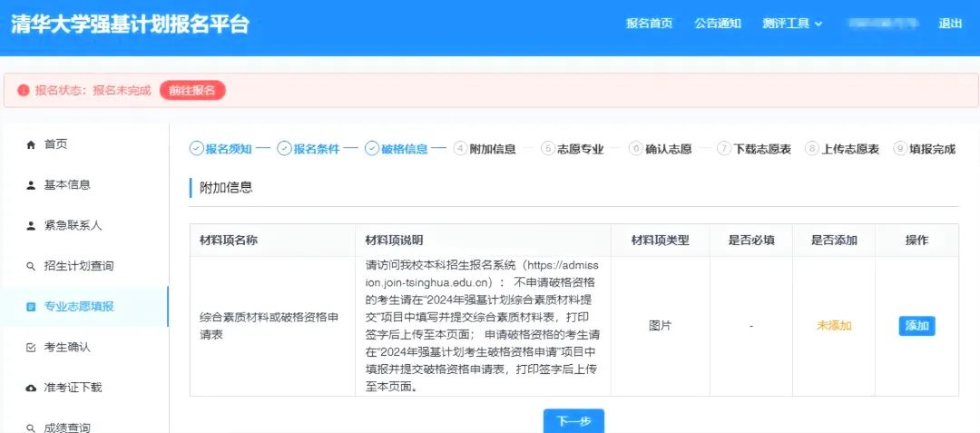This screenshot has height=433, width=980.
Task: Go to step 8 上传志愿表
Action: coord(842,149)
